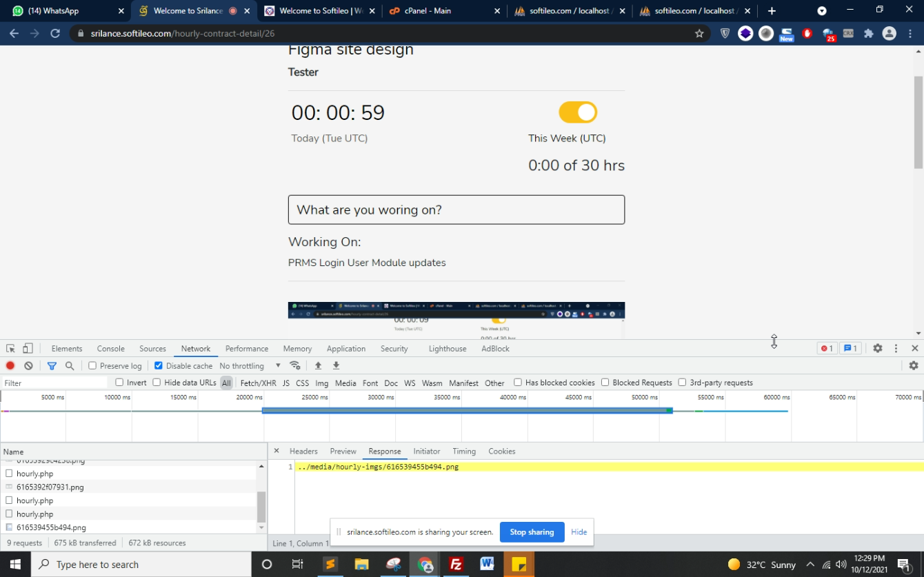Click the Stop sharing button
924x577 pixels.
pyautogui.click(x=532, y=532)
